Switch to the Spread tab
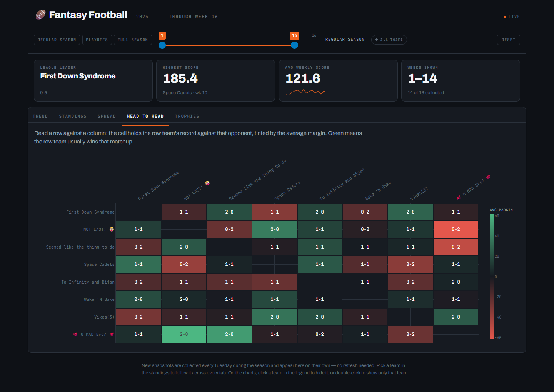The height and width of the screenshot is (392, 554). (x=107, y=116)
